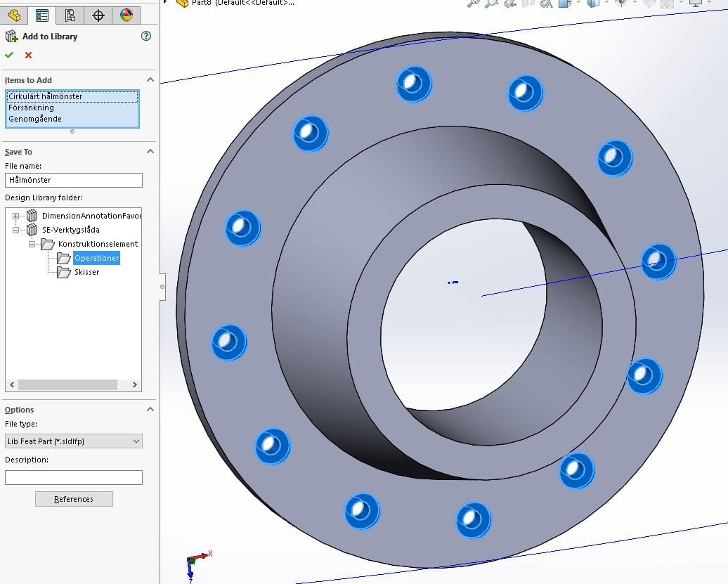Viewport: 728px width, 584px height.
Task: Open help for Add to Library
Action: [146, 36]
